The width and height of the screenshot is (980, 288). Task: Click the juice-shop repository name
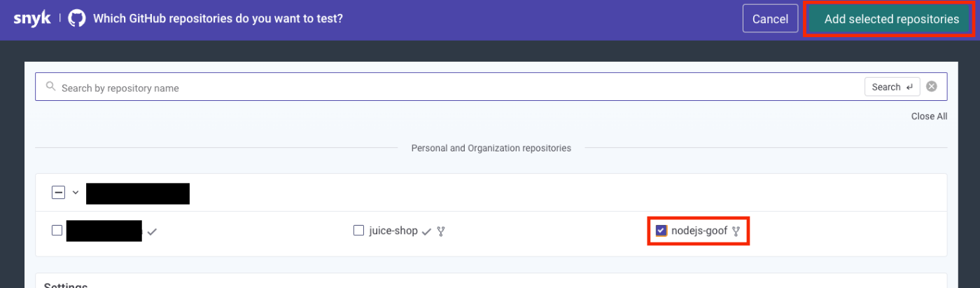393,231
